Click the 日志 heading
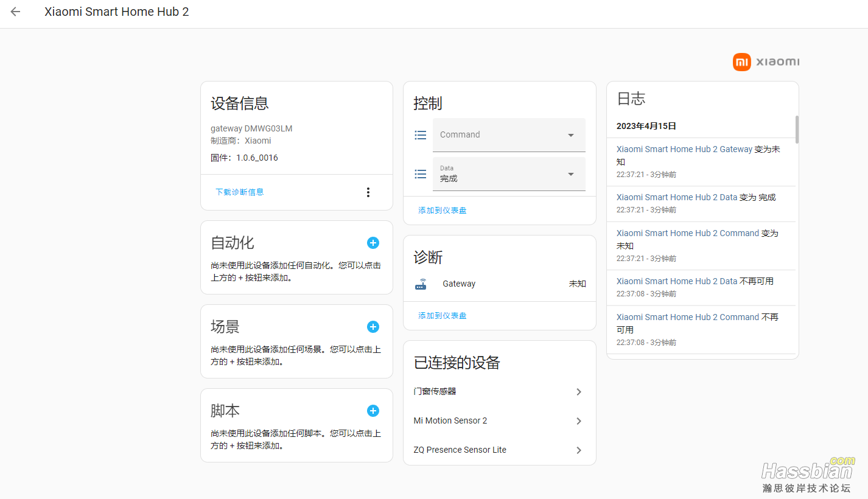Screen dimensions: 868x499 click(x=631, y=99)
